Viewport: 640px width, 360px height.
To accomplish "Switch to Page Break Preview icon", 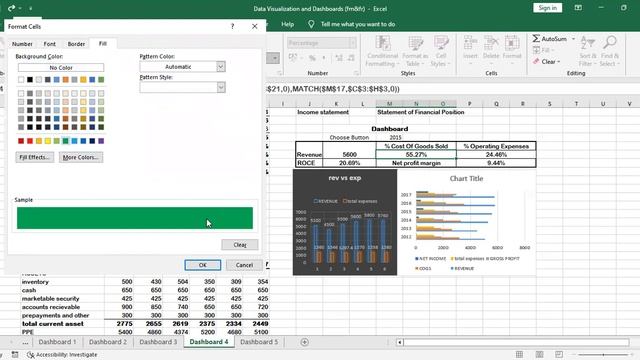I will click(559, 354).
